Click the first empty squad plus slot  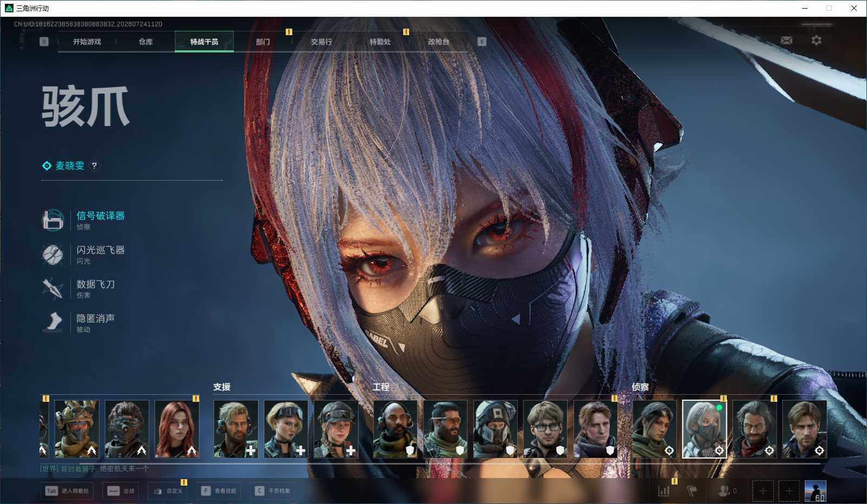[763, 491]
